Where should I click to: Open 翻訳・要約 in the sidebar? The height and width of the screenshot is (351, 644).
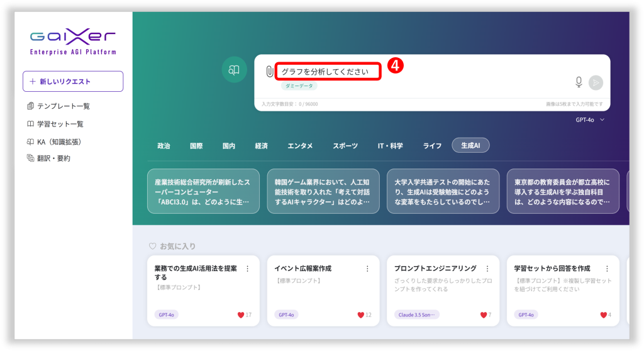pyautogui.click(x=53, y=159)
